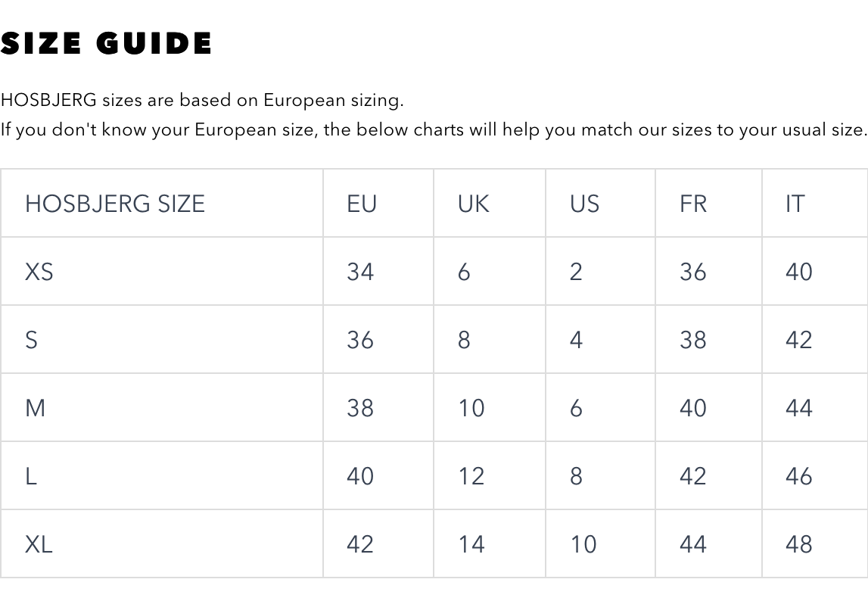Click US size 10 in XL row
This screenshot has height=601, width=868.
[x=583, y=544]
